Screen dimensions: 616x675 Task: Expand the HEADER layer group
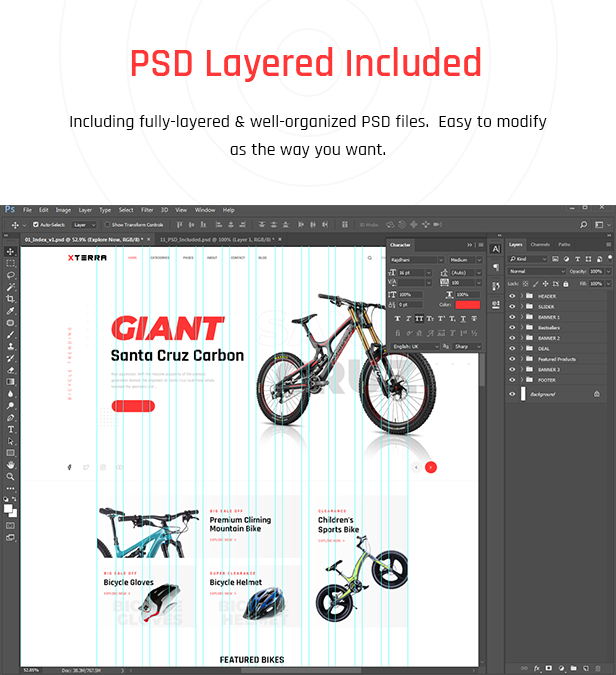pyautogui.click(x=522, y=296)
